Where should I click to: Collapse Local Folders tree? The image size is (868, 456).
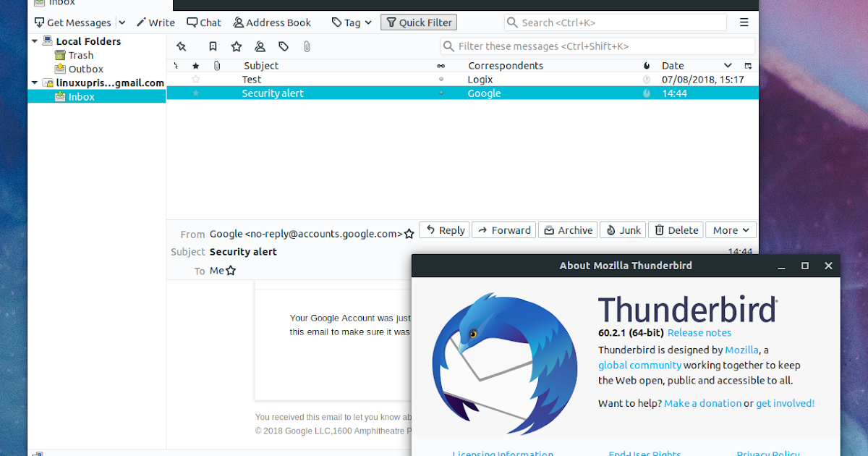[x=35, y=41]
